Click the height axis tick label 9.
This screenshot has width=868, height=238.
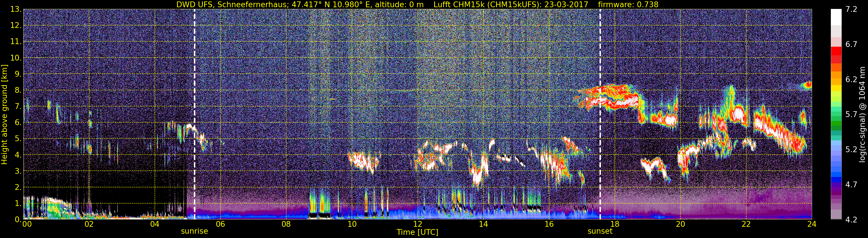[18, 74]
